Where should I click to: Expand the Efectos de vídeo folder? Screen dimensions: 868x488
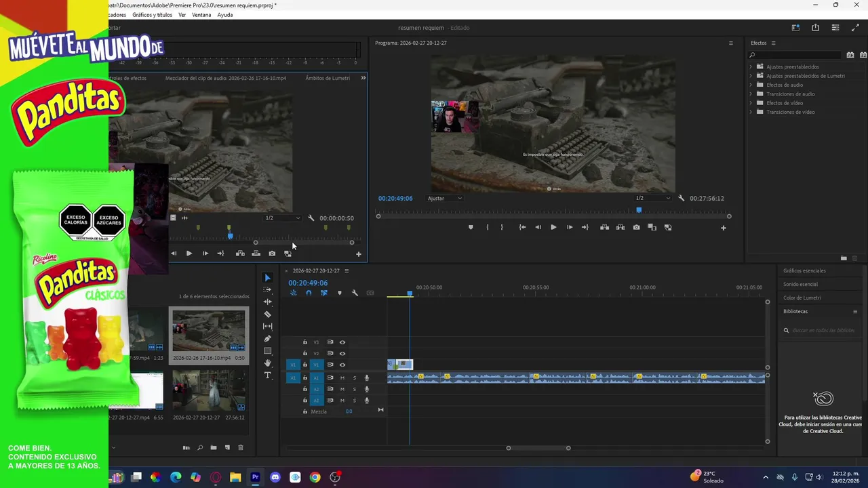(x=751, y=103)
